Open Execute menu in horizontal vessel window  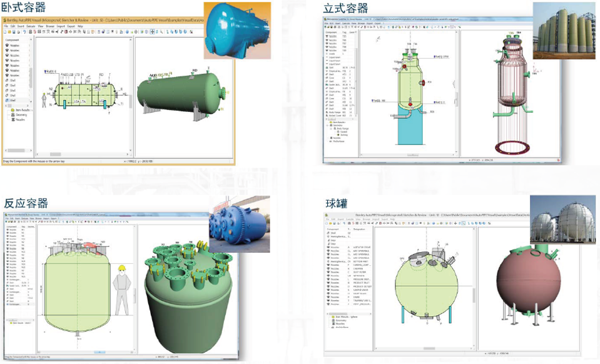pyautogui.click(x=31, y=26)
